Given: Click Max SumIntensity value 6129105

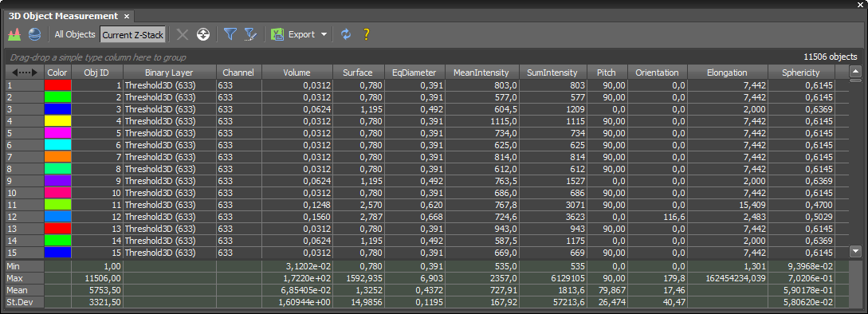Looking at the screenshot, I should pyautogui.click(x=568, y=279).
